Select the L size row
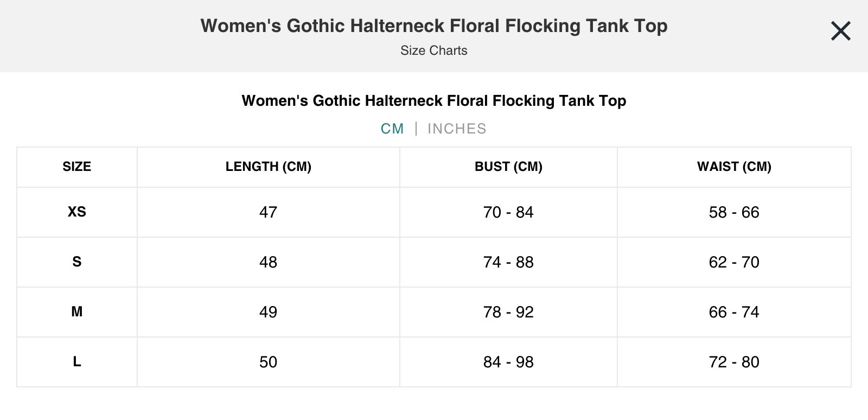Viewport: 868px width, 420px height. coord(77,362)
